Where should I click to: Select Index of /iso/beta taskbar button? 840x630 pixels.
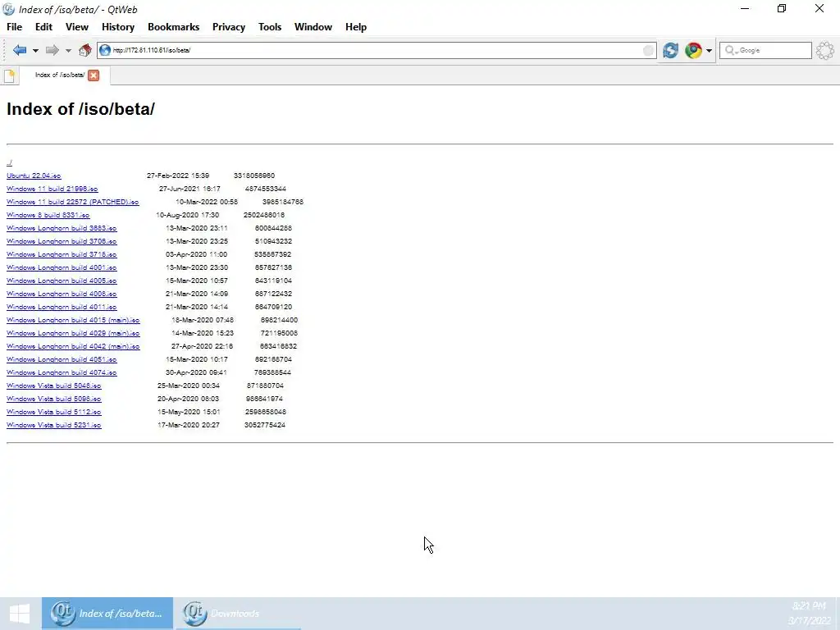tap(107, 614)
